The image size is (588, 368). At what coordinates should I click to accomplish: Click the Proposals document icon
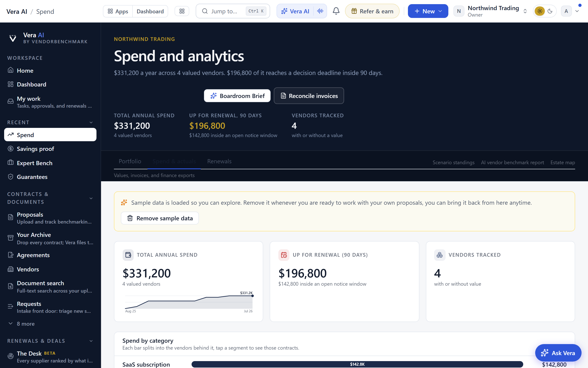[x=10, y=217]
